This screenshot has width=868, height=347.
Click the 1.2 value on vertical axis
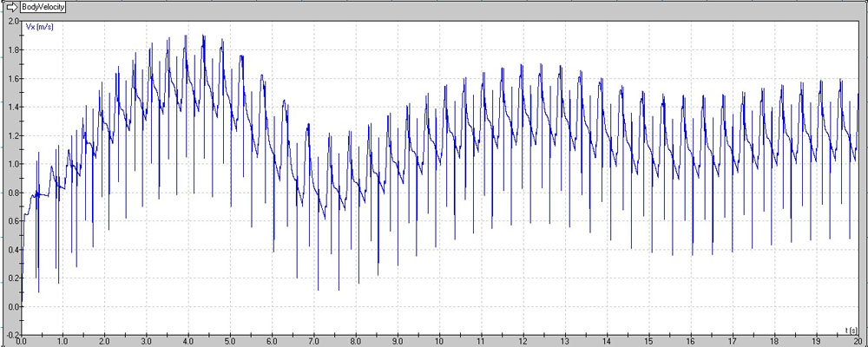pos(14,136)
